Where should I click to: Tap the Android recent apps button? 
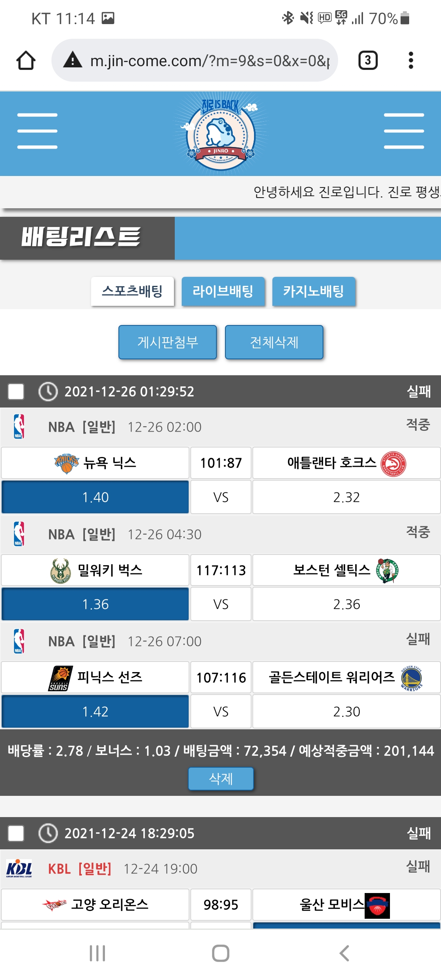coord(98,953)
